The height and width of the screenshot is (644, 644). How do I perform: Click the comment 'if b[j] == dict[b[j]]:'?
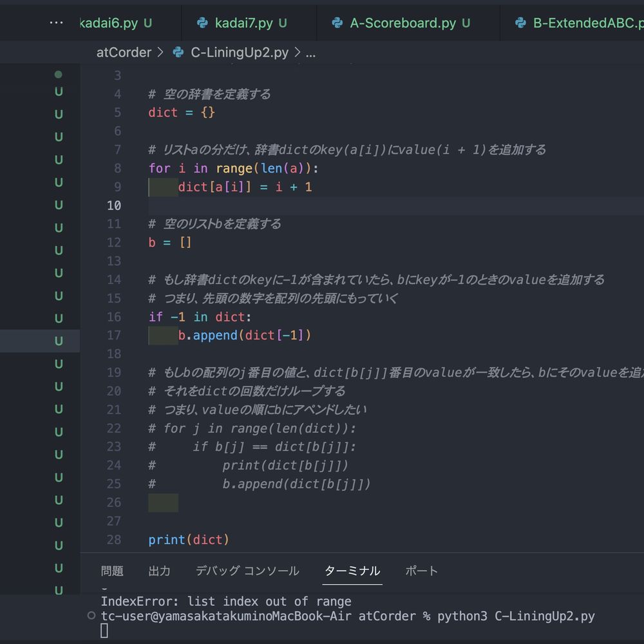point(274,446)
